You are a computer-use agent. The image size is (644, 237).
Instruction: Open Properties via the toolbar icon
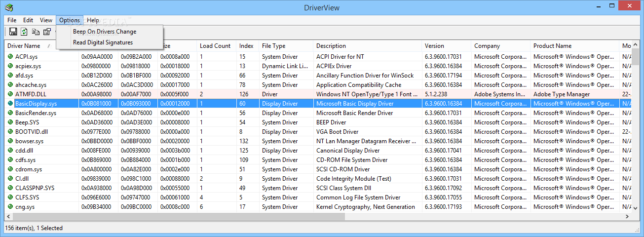click(47, 32)
